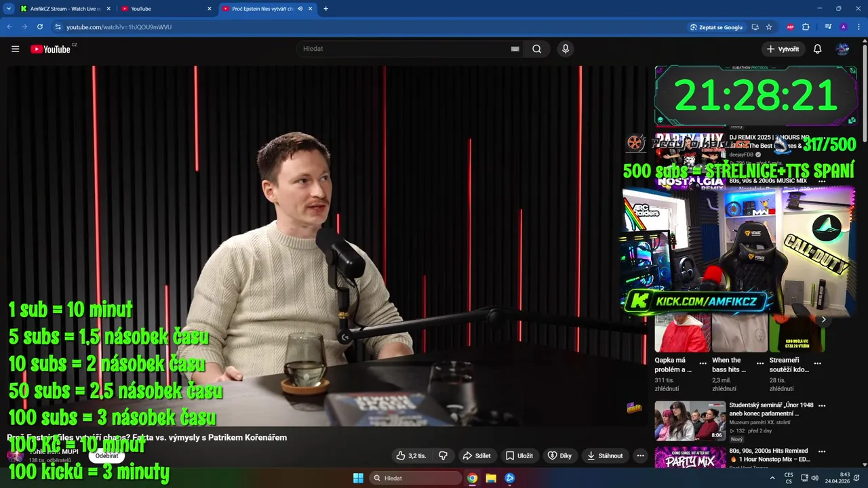This screenshot has height=488, width=868.
Task: Open the media controls icon in toolbar
Action: (828, 27)
